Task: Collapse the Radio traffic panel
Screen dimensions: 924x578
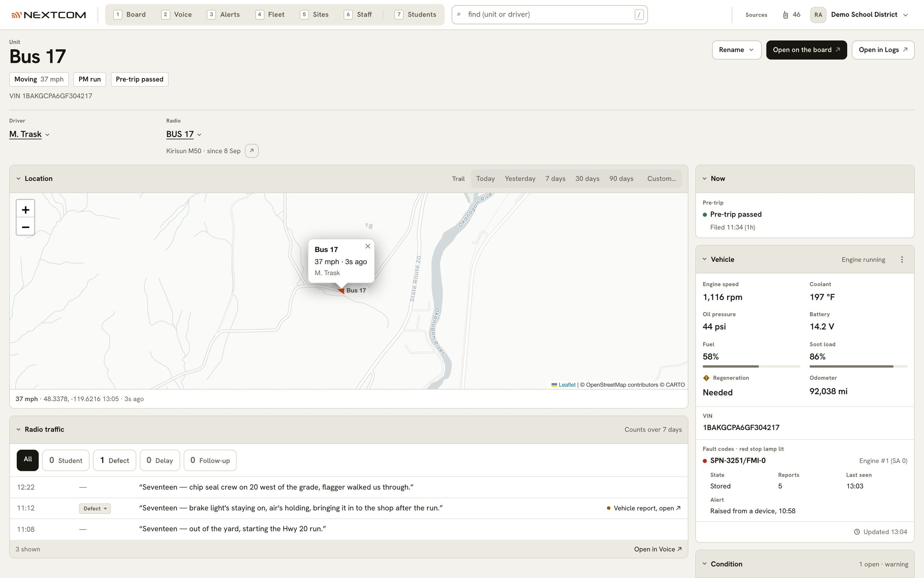Action: pyautogui.click(x=18, y=429)
